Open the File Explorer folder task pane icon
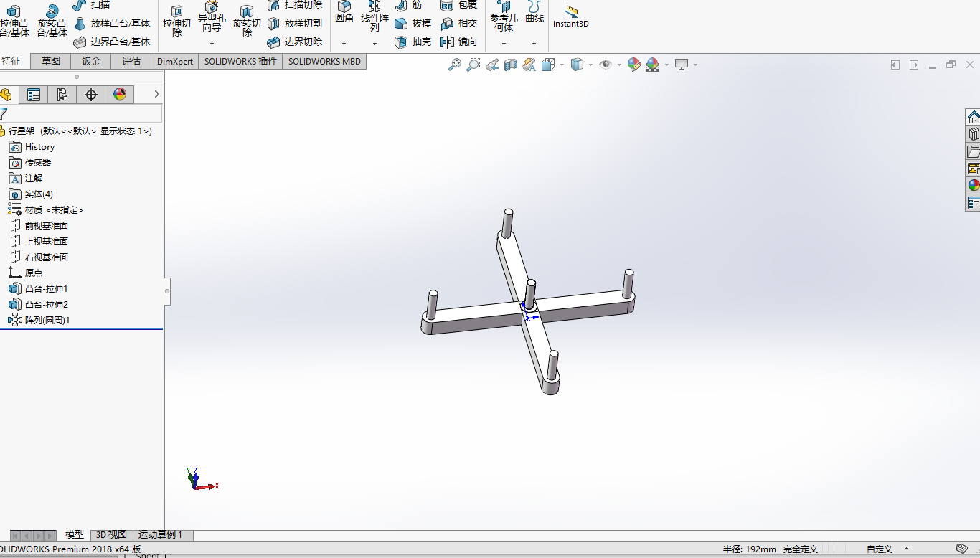 pyautogui.click(x=974, y=151)
